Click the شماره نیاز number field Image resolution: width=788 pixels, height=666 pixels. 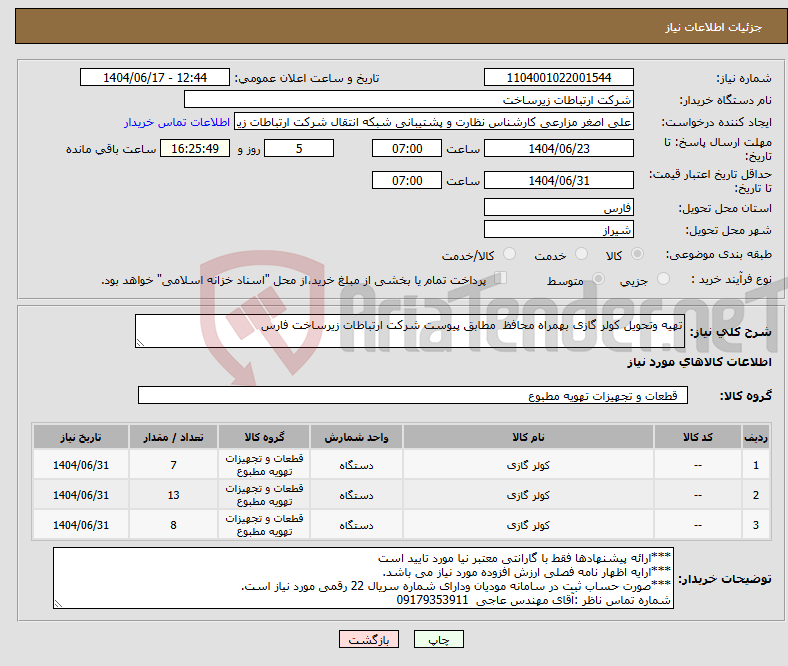tap(558, 78)
